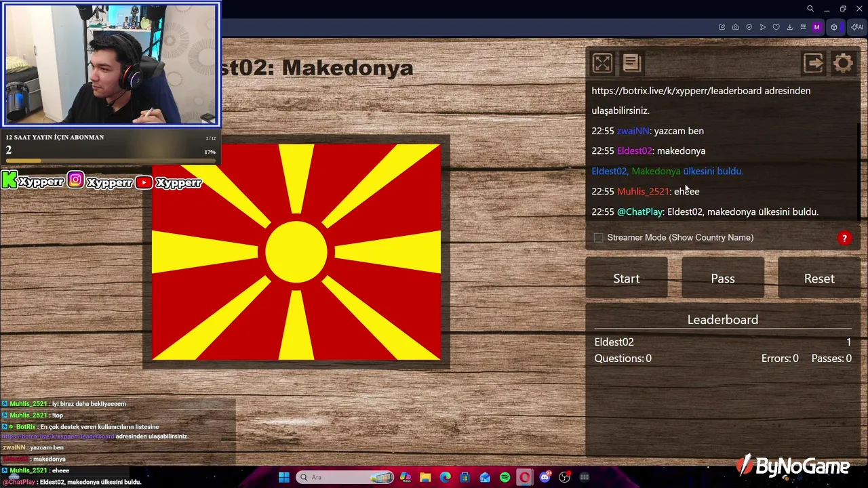Bookmark page with the heart icon
The image size is (868, 488).
776,27
